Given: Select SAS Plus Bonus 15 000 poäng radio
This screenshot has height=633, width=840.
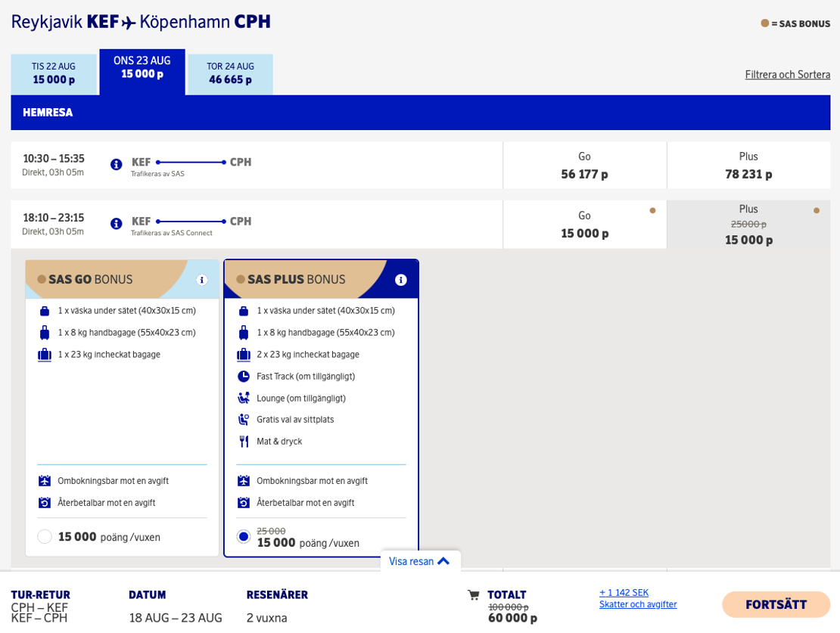Looking at the screenshot, I should (244, 537).
